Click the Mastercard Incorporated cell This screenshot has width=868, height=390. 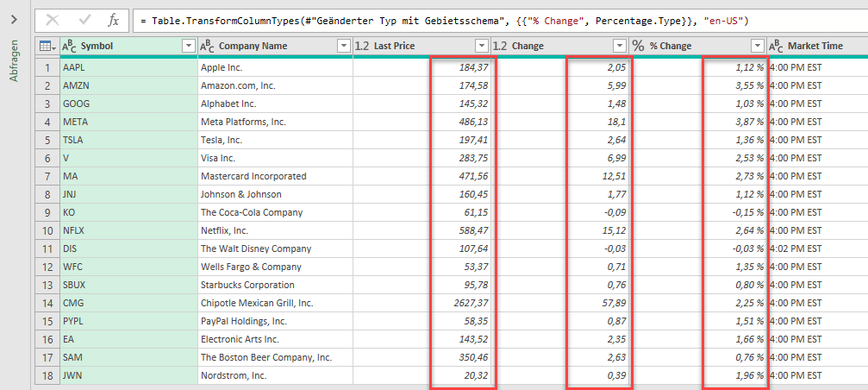coord(276,176)
